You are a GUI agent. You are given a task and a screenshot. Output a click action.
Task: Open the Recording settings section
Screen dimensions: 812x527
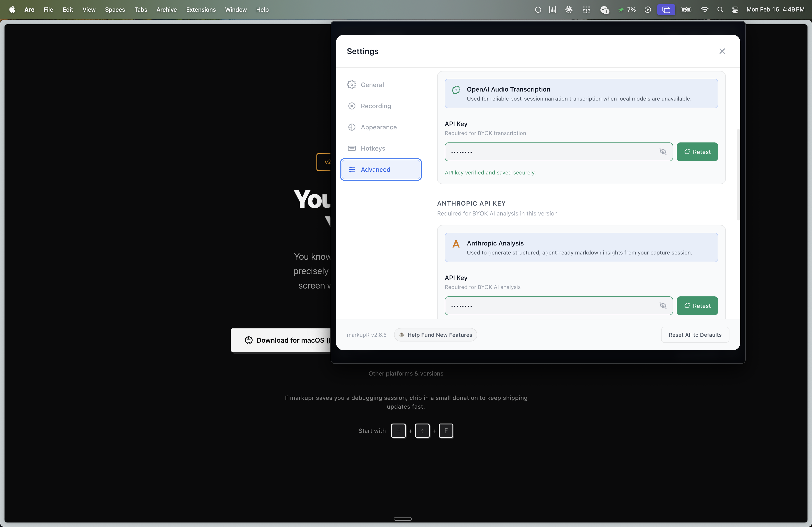point(375,106)
